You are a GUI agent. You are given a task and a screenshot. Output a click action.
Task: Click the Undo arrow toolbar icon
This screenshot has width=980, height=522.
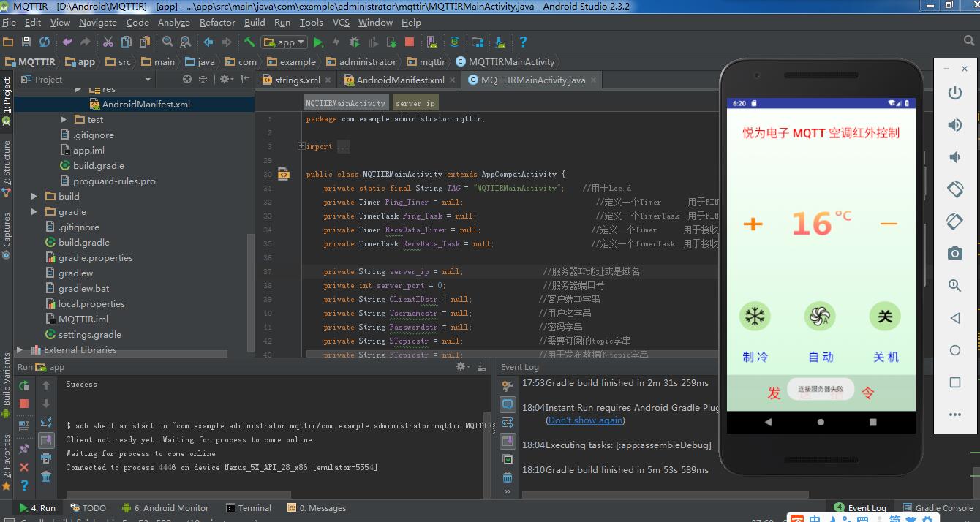click(68, 42)
